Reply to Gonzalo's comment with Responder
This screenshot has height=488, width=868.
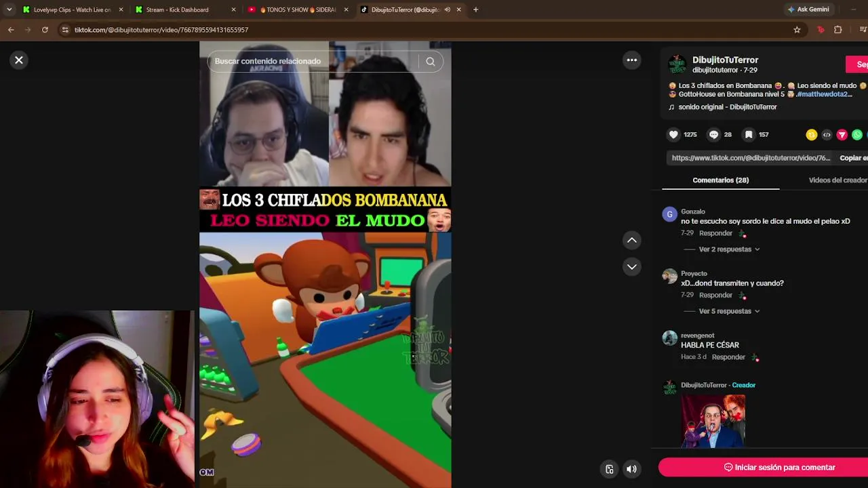[x=715, y=233]
